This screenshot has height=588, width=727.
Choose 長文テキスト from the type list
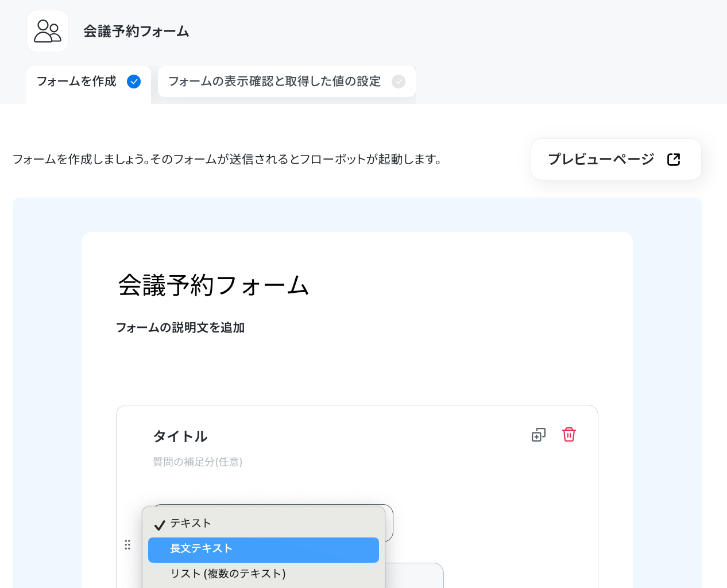pos(264,550)
